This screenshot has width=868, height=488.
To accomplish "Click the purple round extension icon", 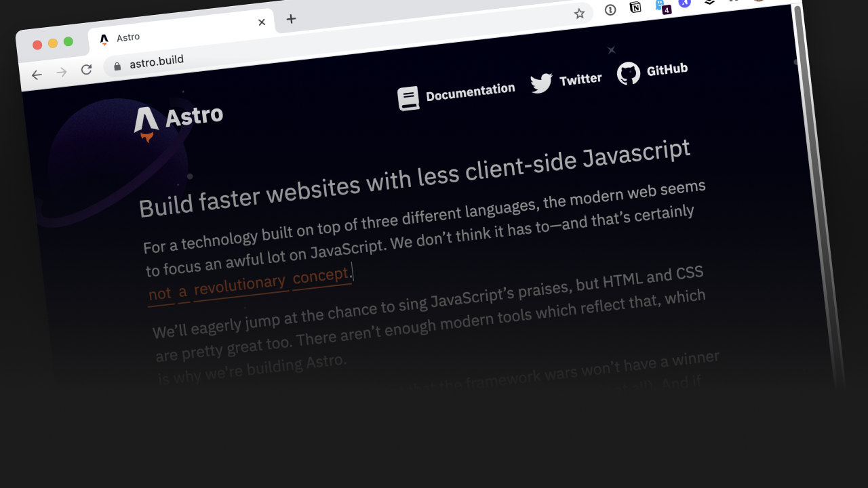I will (x=685, y=3).
